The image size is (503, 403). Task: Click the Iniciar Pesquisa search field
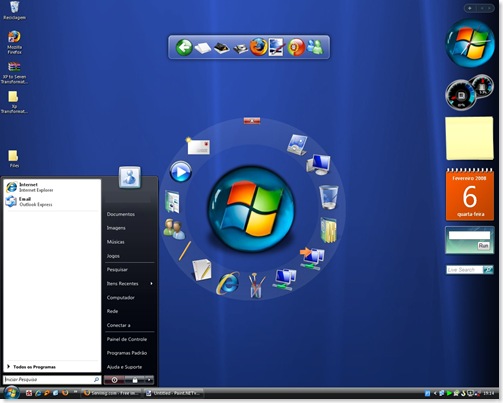pos(52,379)
